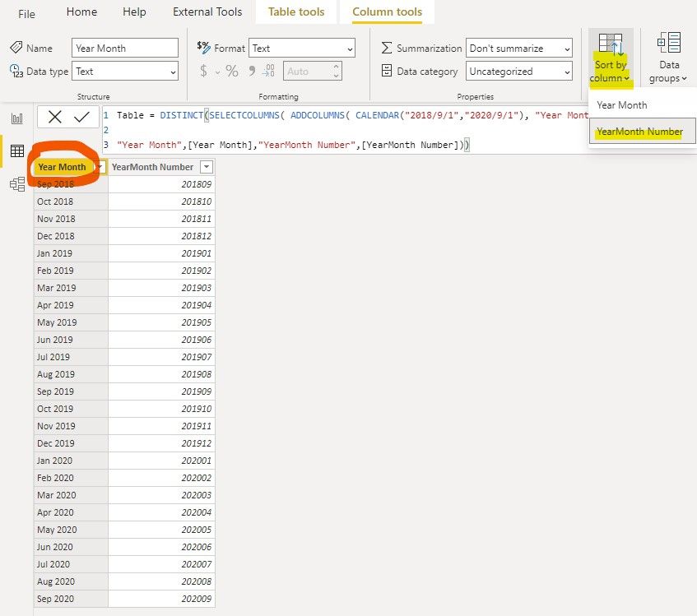Screen dimensions: 697x616
Task: Select the Sep 2019 cell
Action: (x=71, y=391)
